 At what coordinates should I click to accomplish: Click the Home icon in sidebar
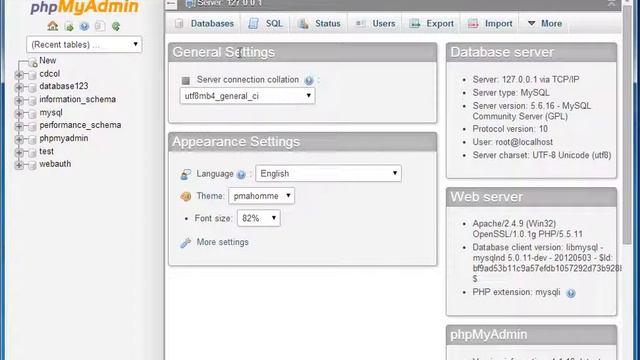(x=53, y=27)
